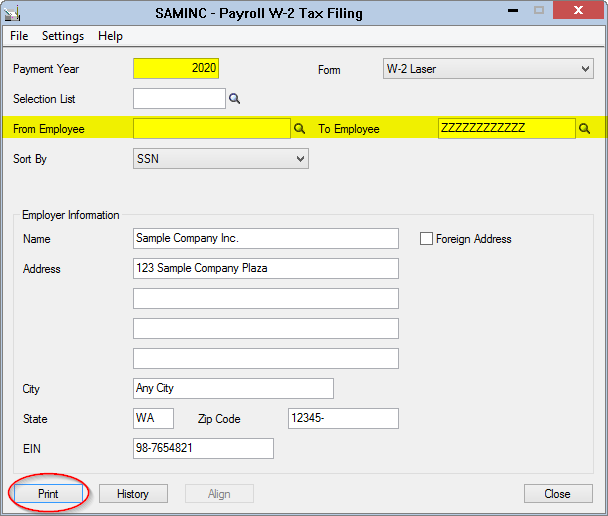Click the Sort By label
The width and height of the screenshot is (608, 516).
click(30, 159)
